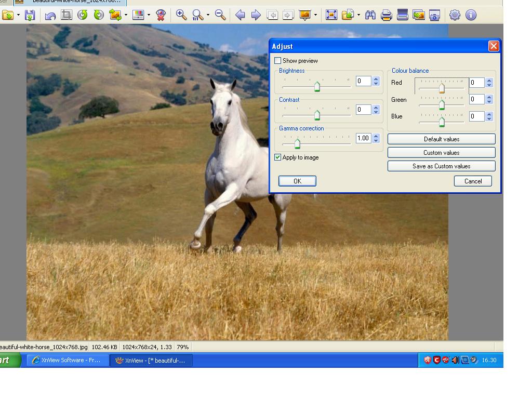Click the Blue colour balance slider

point(442,122)
